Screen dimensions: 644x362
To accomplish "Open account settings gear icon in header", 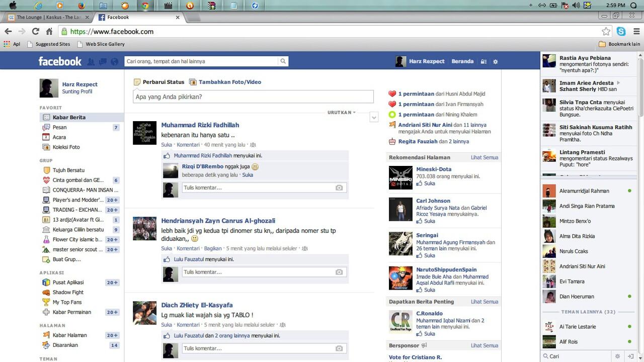I will [x=496, y=61].
